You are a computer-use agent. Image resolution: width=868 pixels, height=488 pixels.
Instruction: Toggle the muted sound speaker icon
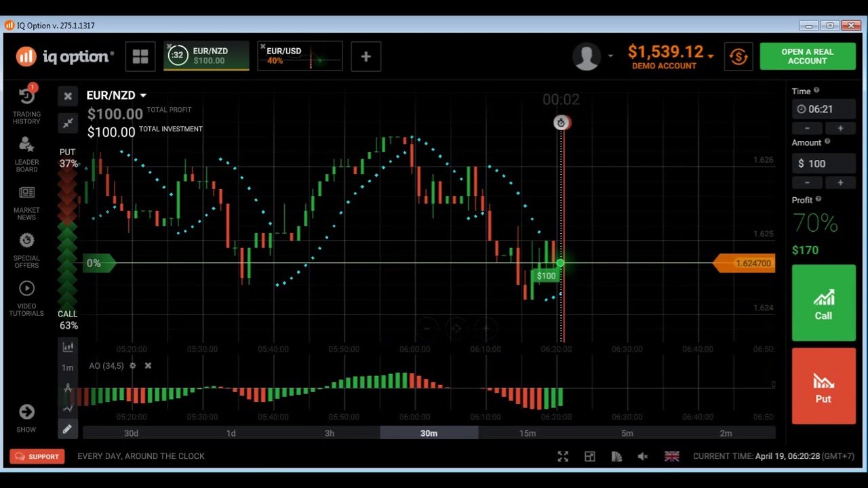click(x=643, y=456)
